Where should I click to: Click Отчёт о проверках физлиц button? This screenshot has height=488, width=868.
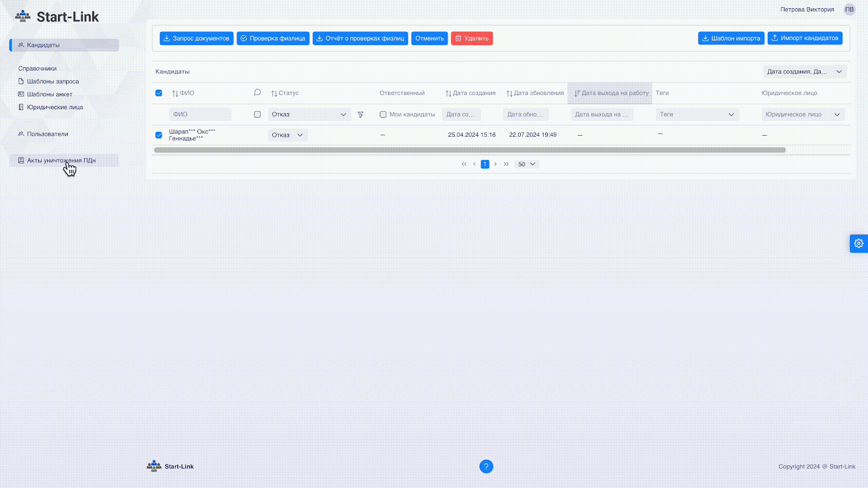360,39
